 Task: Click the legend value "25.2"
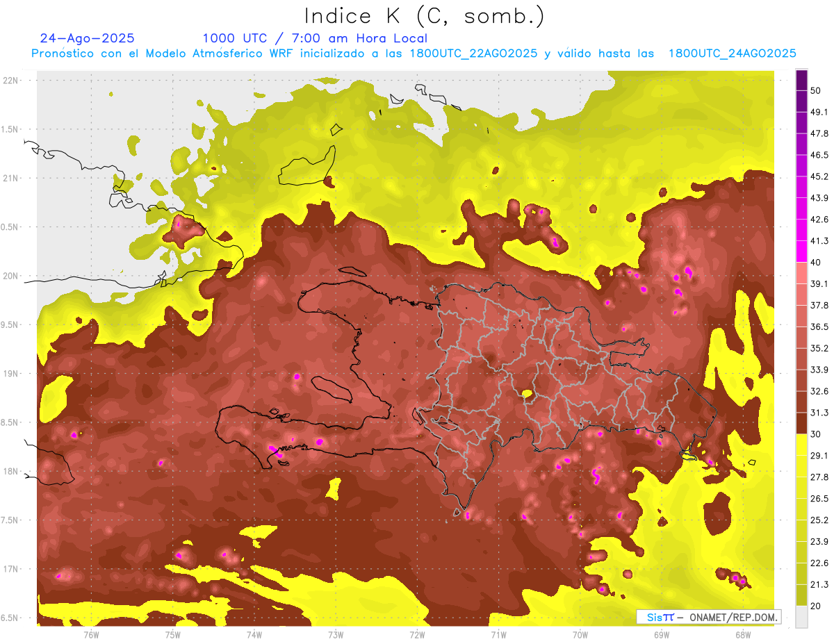coord(819,520)
